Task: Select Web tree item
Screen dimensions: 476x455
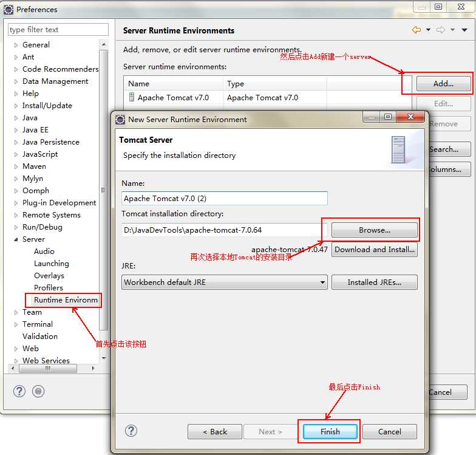Action: click(x=30, y=349)
